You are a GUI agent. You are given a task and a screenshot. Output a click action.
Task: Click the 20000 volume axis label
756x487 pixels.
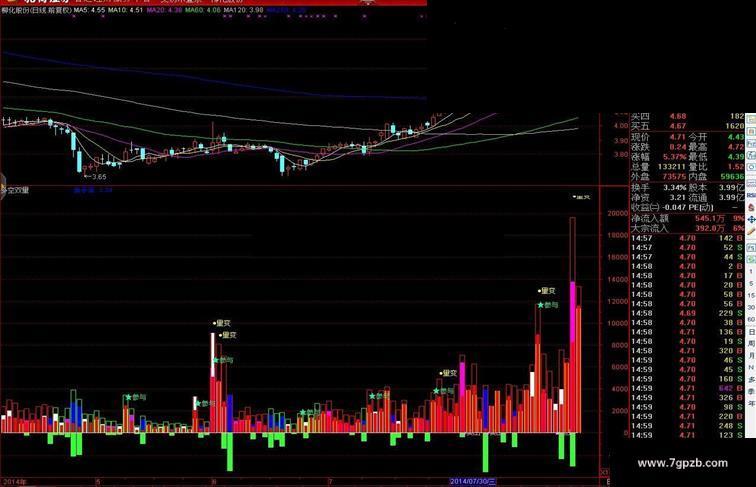pyautogui.click(x=618, y=214)
